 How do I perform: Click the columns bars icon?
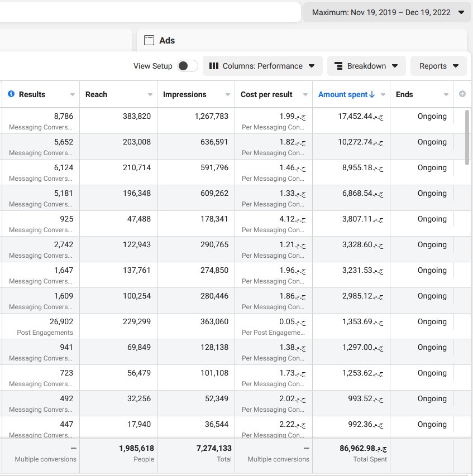click(x=214, y=66)
